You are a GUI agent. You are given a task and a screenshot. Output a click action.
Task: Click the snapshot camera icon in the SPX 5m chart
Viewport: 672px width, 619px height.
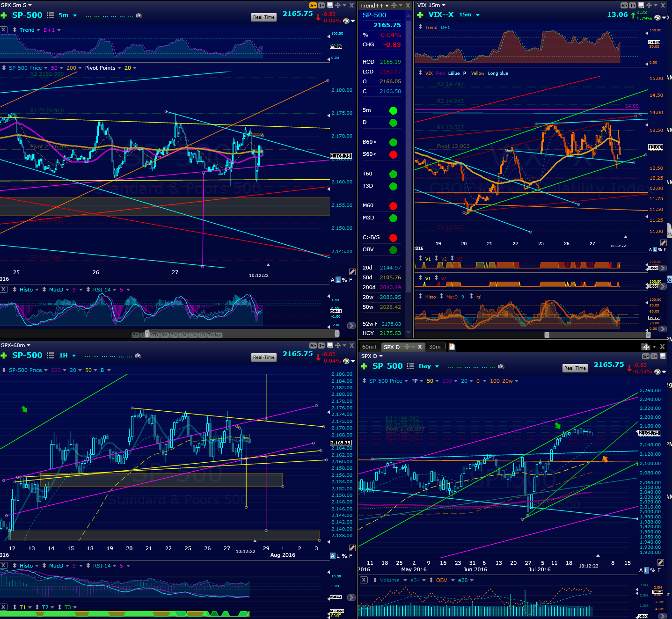pos(139,15)
